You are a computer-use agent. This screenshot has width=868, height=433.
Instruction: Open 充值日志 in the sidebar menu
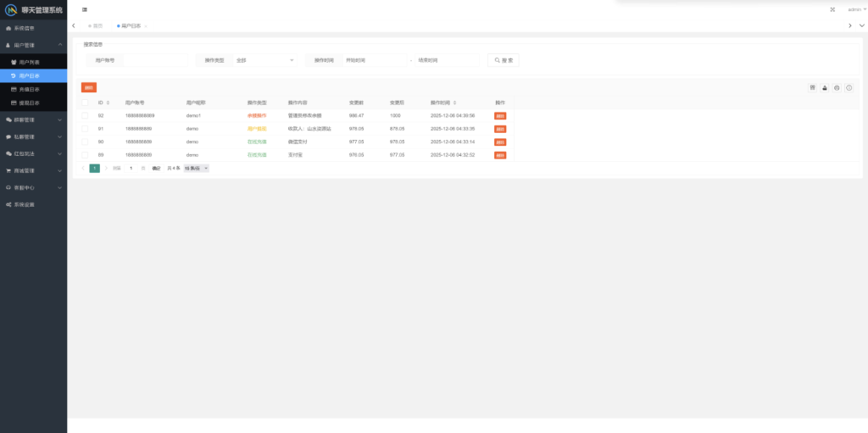point(29,89)
